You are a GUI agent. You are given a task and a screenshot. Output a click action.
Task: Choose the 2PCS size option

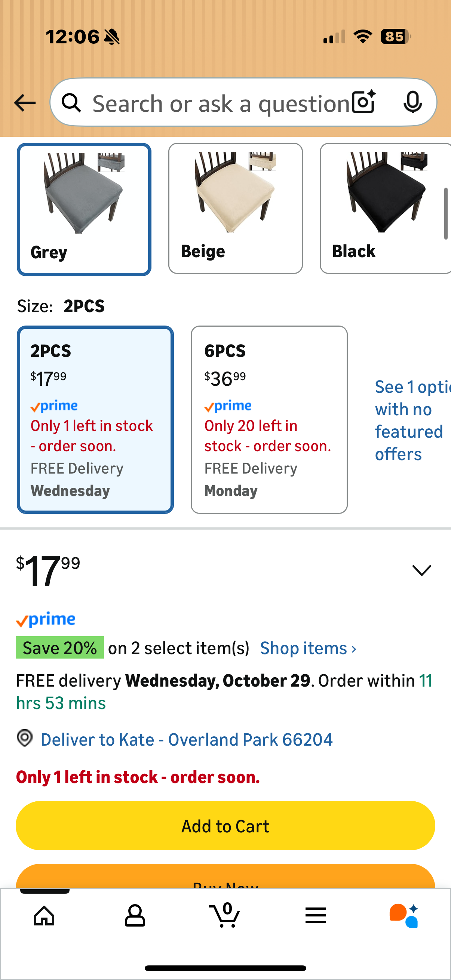pos(95,419)
